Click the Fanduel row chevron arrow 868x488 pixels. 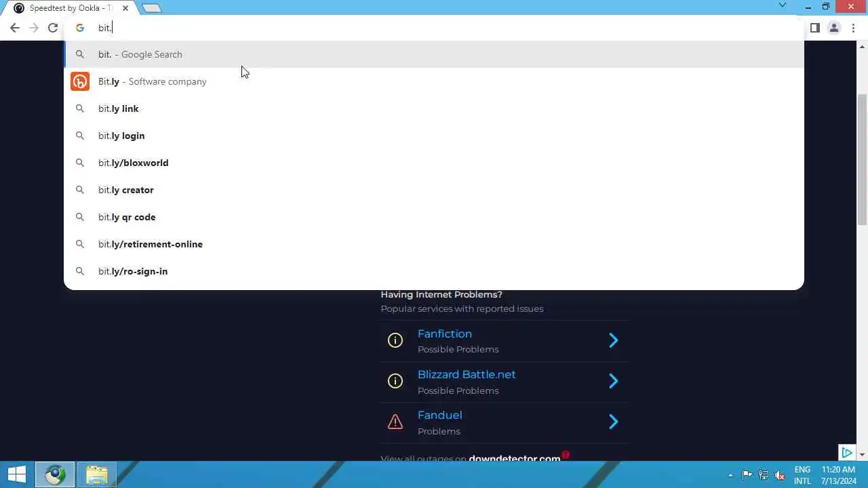click(x=614, y=422)
